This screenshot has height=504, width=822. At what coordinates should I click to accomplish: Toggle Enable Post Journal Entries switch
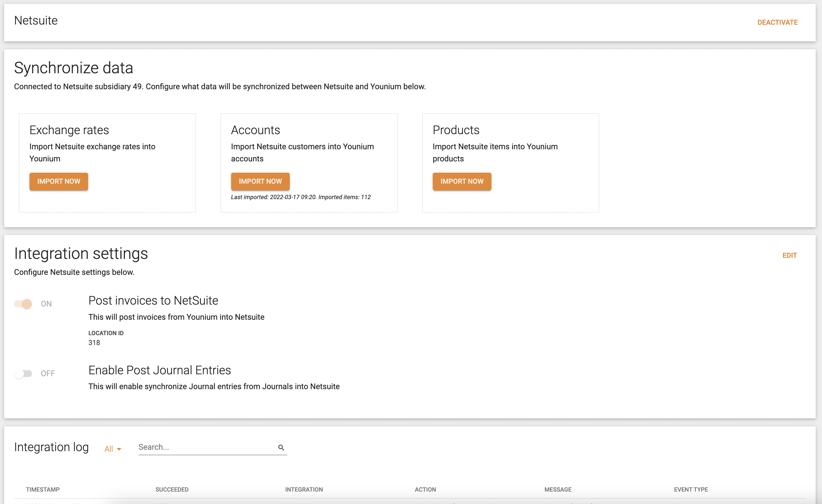click(x=23, y=373)
